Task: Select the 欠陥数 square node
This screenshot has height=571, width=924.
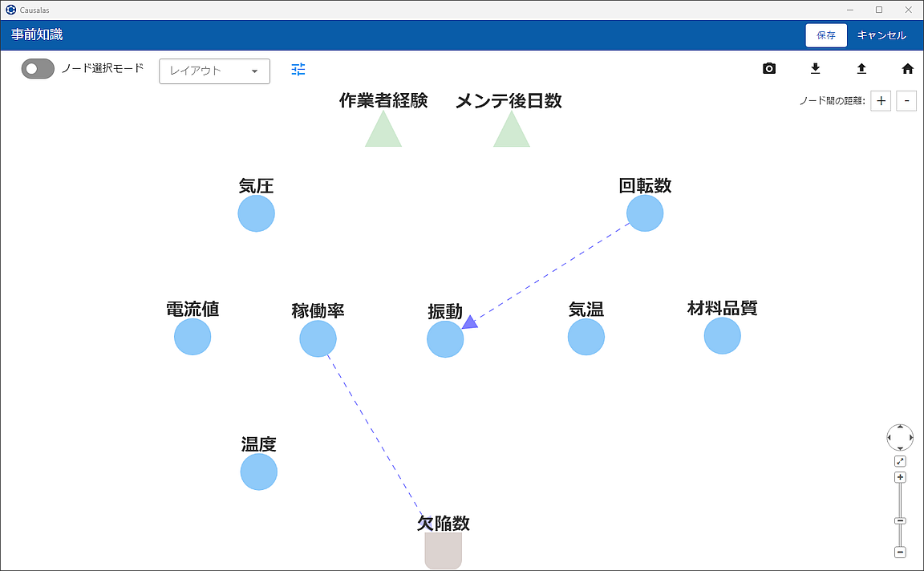Action: 443,551
